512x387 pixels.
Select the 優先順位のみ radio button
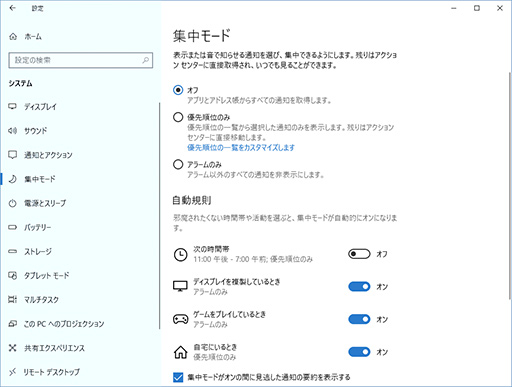point(178,117)
